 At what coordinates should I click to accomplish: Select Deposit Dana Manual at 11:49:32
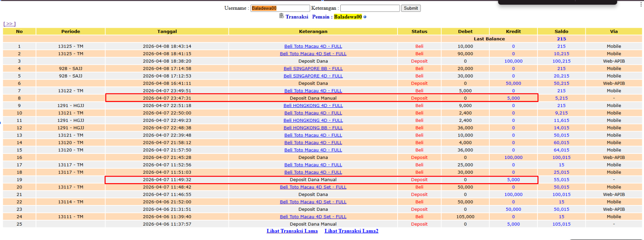coord(313,179)
